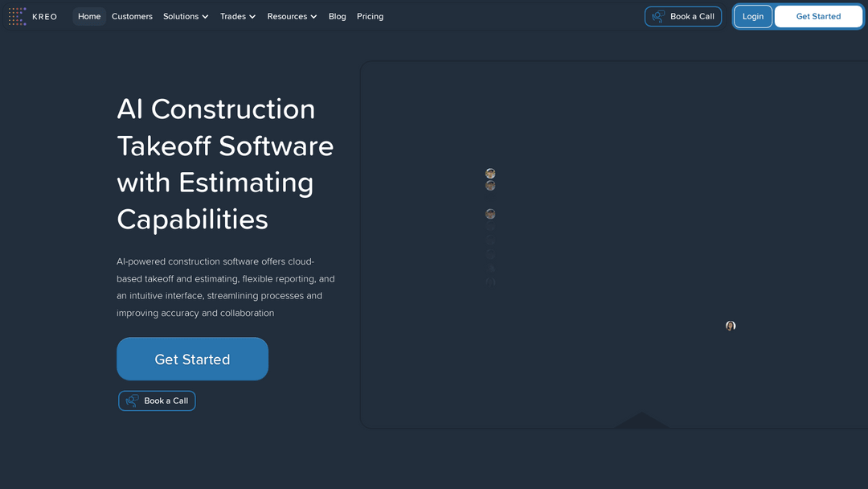The image size is (868, 489).
Task: Open the Customers page
Action: click(x=132, y=17)
